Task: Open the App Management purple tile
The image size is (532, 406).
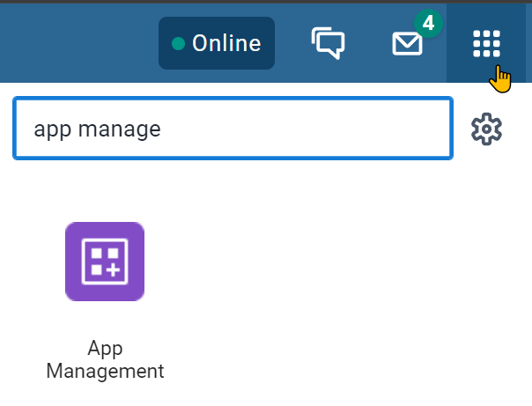Action: click(x=105, y=262)
